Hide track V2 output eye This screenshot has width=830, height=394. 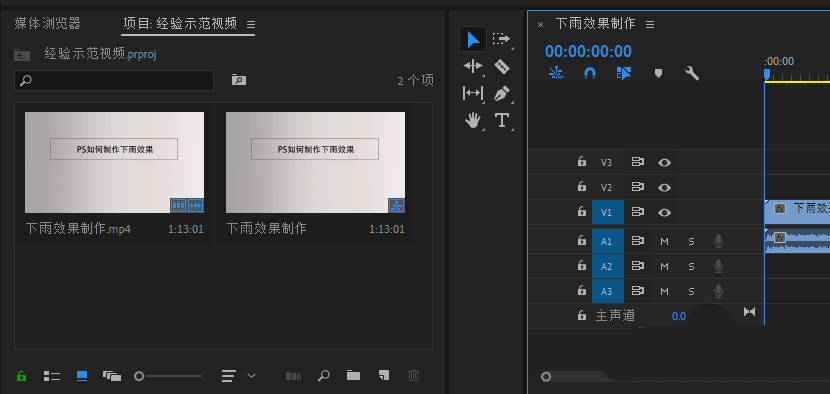(664, 187)
